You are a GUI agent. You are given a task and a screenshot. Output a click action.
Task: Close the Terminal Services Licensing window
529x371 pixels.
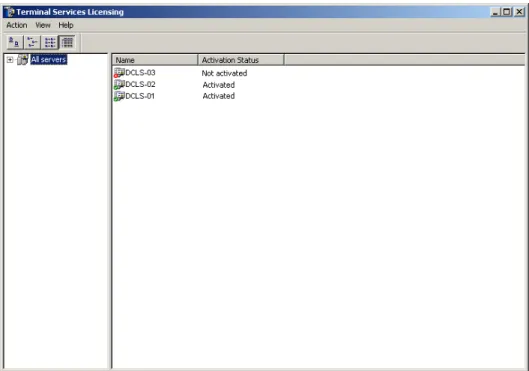point(519,12)
